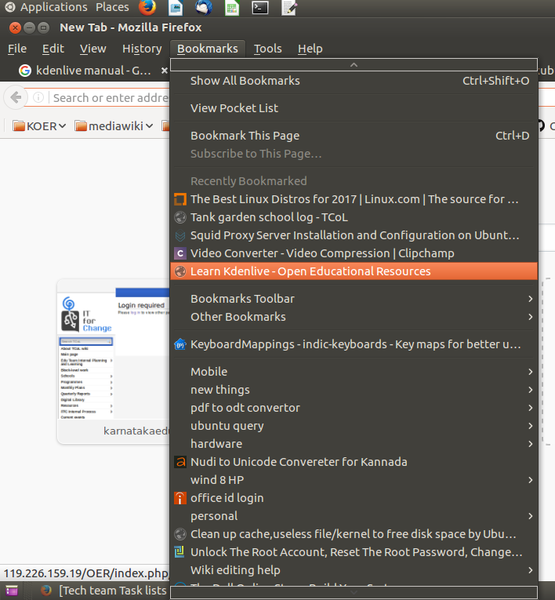This screenshot has width=555, height=600.
Task: Expand pdf to odt convertor folder
Action: click(354, 408)
